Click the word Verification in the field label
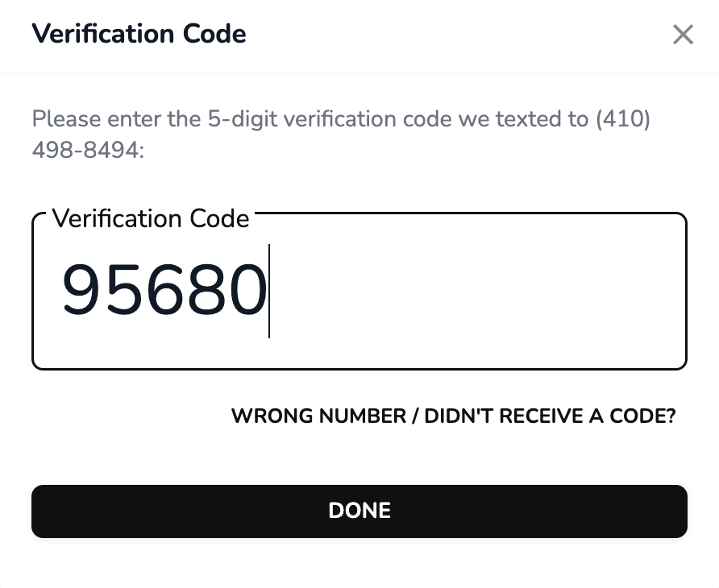This screenshot has width=719, height=588. pos(117,218)
